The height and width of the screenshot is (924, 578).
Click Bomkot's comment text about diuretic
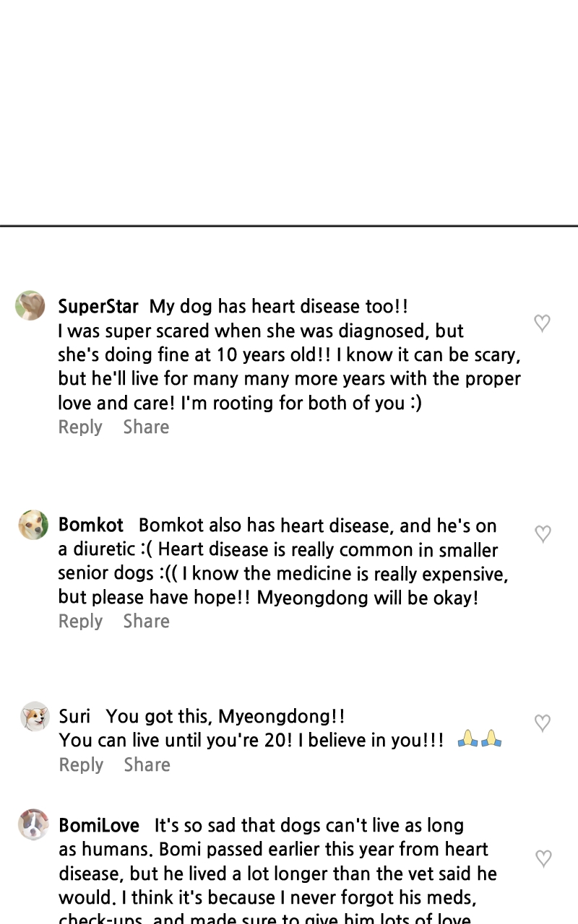click(x=278, y=562)
